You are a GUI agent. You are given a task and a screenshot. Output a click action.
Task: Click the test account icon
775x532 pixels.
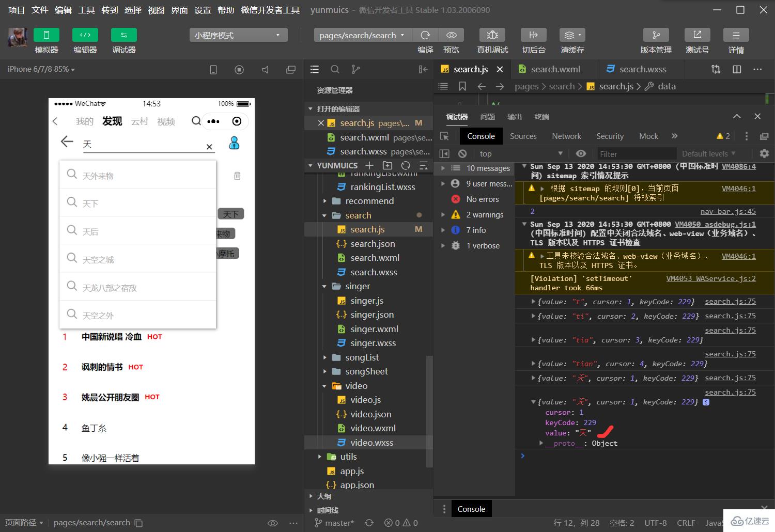coord(698,35)
